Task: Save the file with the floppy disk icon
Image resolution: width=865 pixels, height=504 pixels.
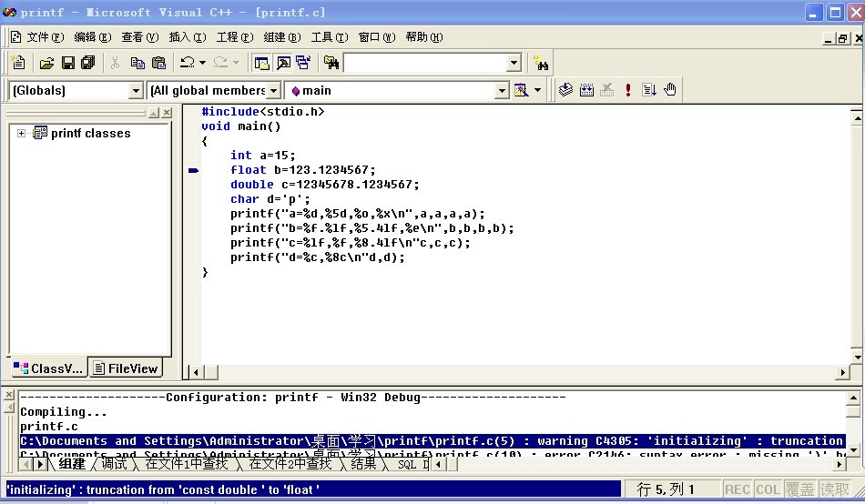Action: click(x=67, y=63)
